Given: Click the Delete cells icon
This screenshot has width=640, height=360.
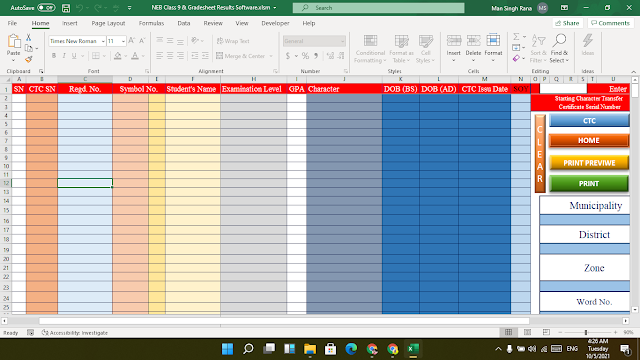Looking at the screenshot, I should pyautogui.click(x=473, y=40).
